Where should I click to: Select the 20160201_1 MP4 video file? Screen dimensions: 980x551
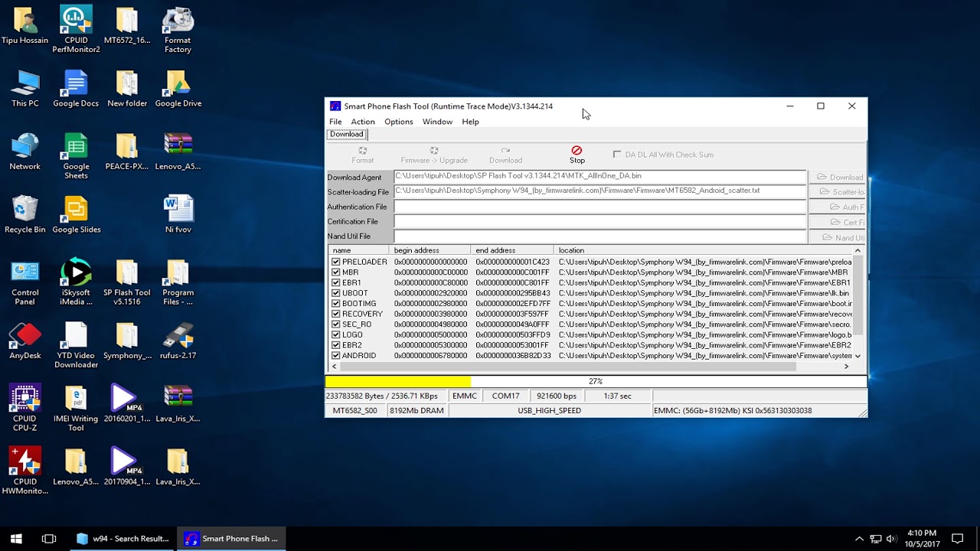(127, 404)
